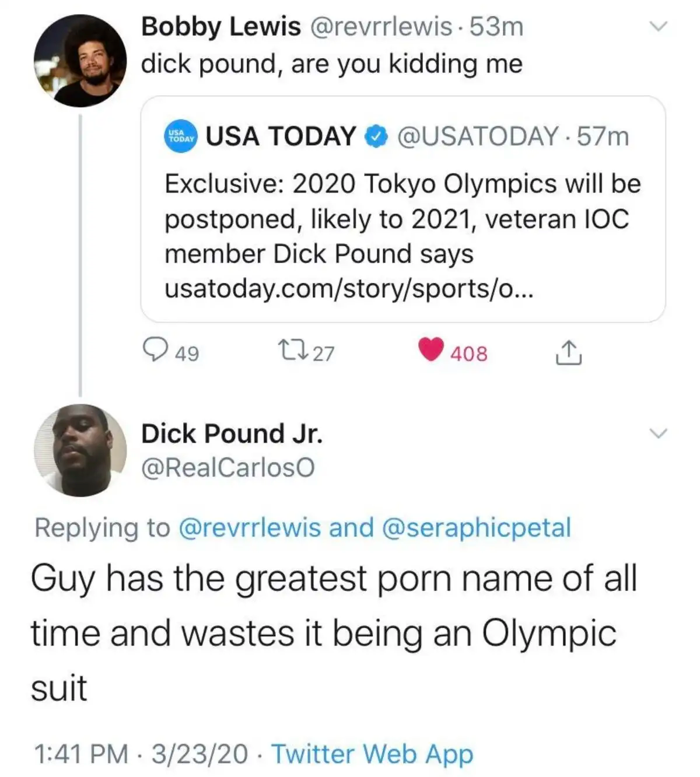Image resolution: width=700 pixels, height=777 pixels.
Task: Open the @revrrlewis mention in reply line
Action: 249,527
